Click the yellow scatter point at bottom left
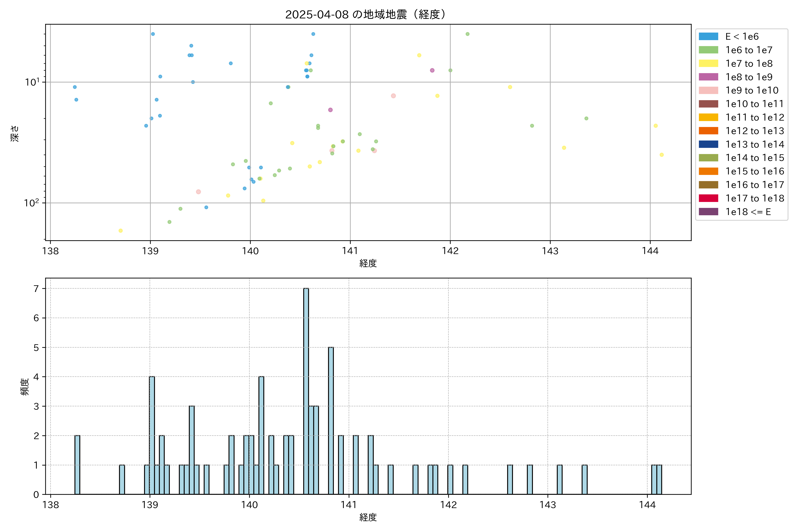Screen dimensions: 798x532 pyautogui.click(x=120, y=231)
